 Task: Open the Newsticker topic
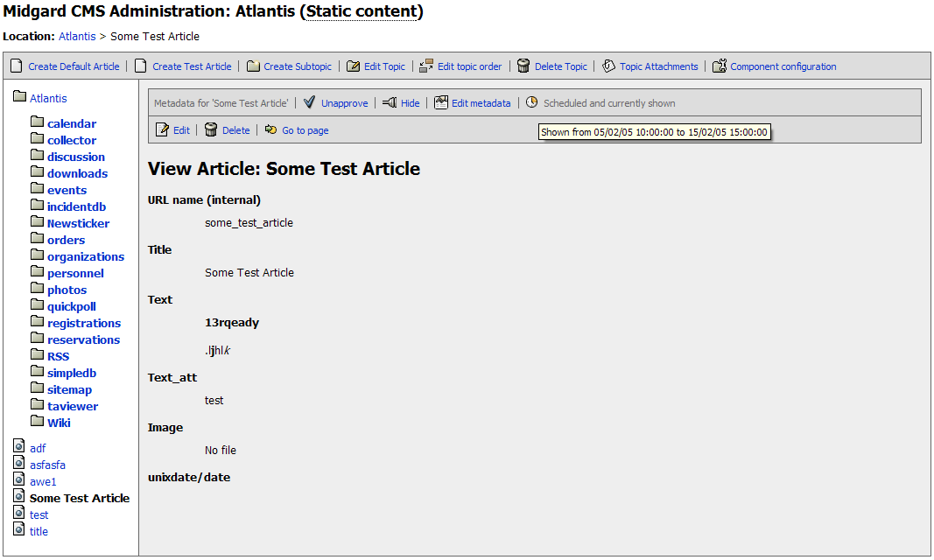pos(79,224)
